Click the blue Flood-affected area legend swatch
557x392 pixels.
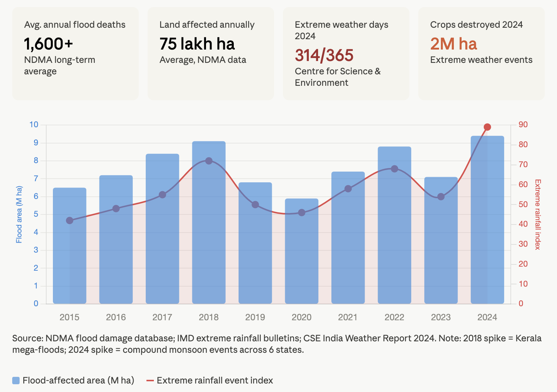(x=16, y=381)
